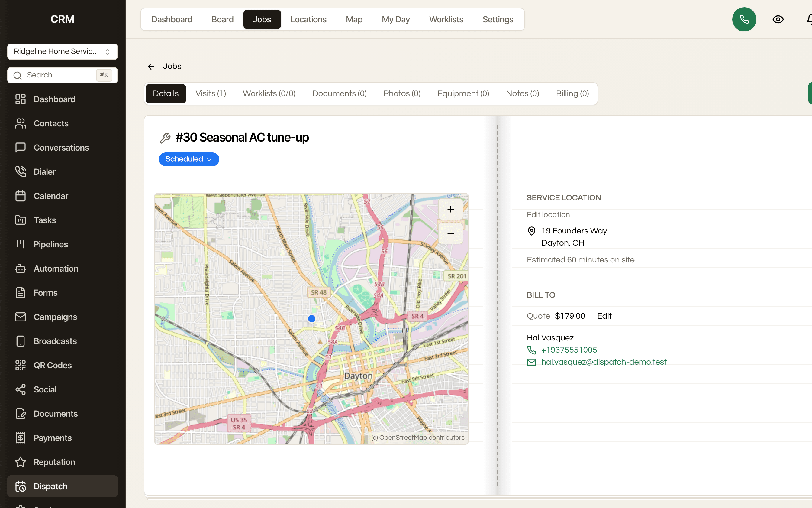Viewport: 812px width, 508px height.
Task: Click the green phone call button
Action: coord(744,19)
